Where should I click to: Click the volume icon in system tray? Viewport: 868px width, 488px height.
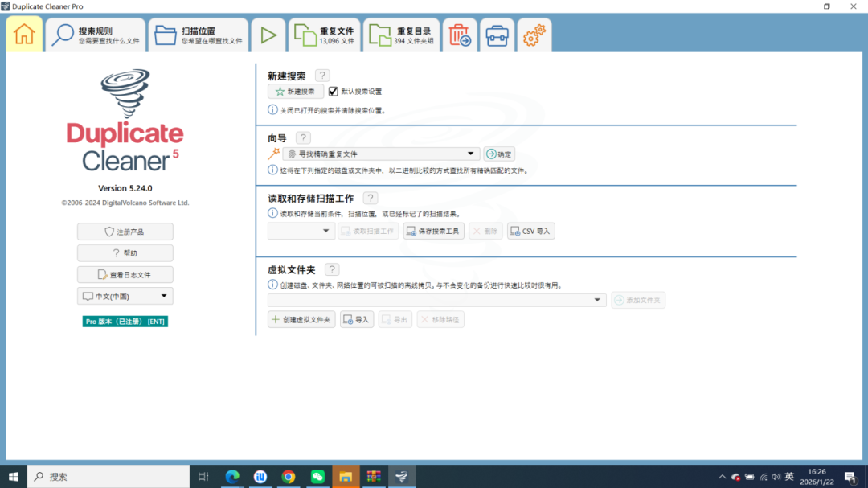[776, 477]
